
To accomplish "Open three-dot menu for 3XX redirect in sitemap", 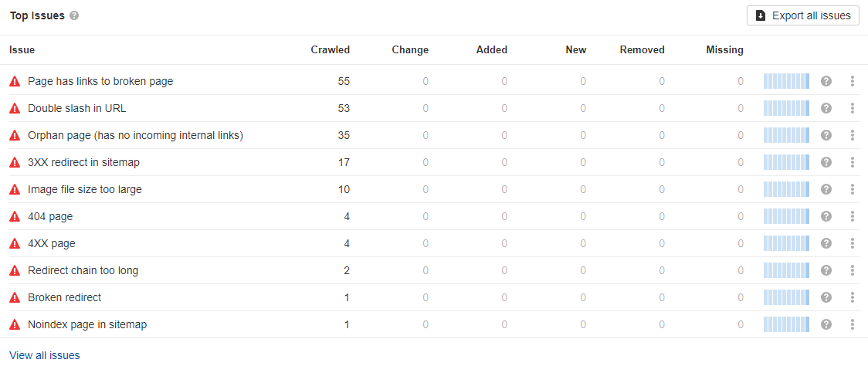I will coord(853,162).
